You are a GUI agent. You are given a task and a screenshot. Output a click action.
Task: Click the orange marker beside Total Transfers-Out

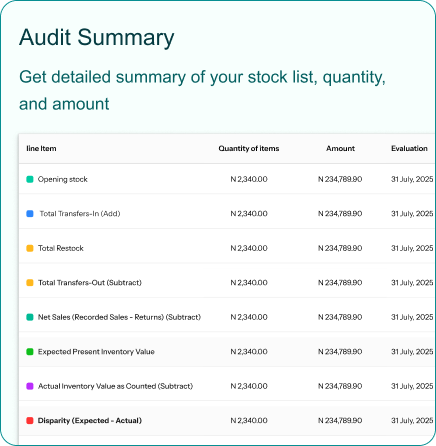pos(30,283)
